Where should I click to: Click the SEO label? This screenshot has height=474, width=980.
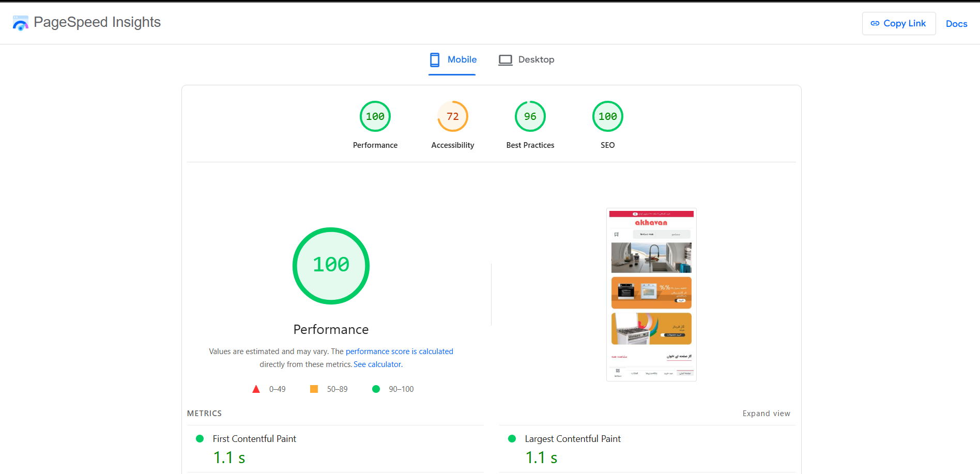608,145
